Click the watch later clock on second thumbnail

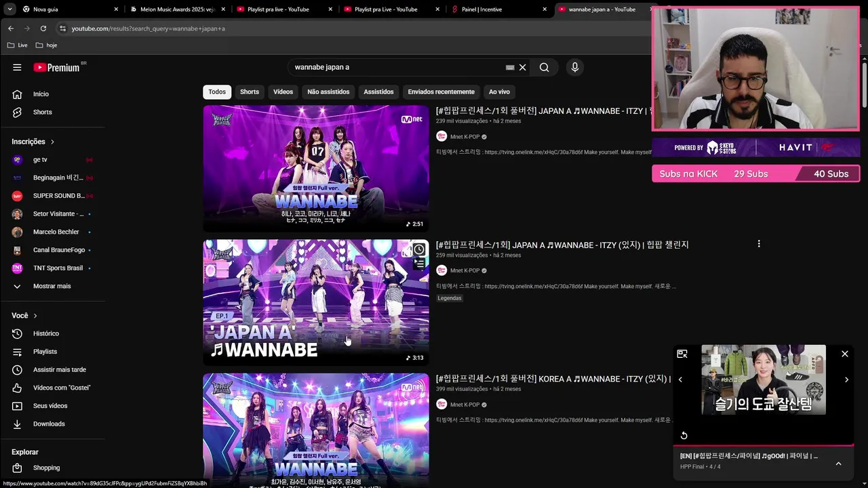click(x=420, y=249)
